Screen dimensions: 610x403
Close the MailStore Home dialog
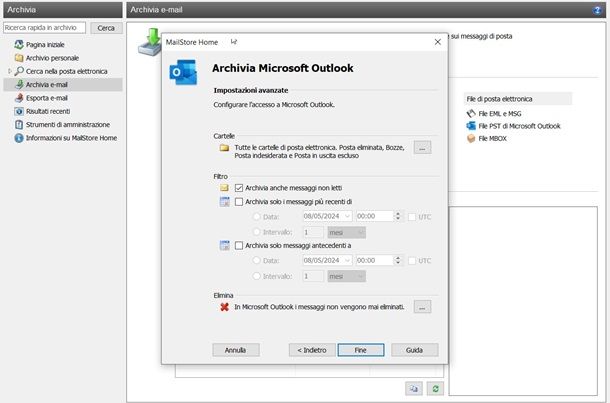tap(438, 42)
